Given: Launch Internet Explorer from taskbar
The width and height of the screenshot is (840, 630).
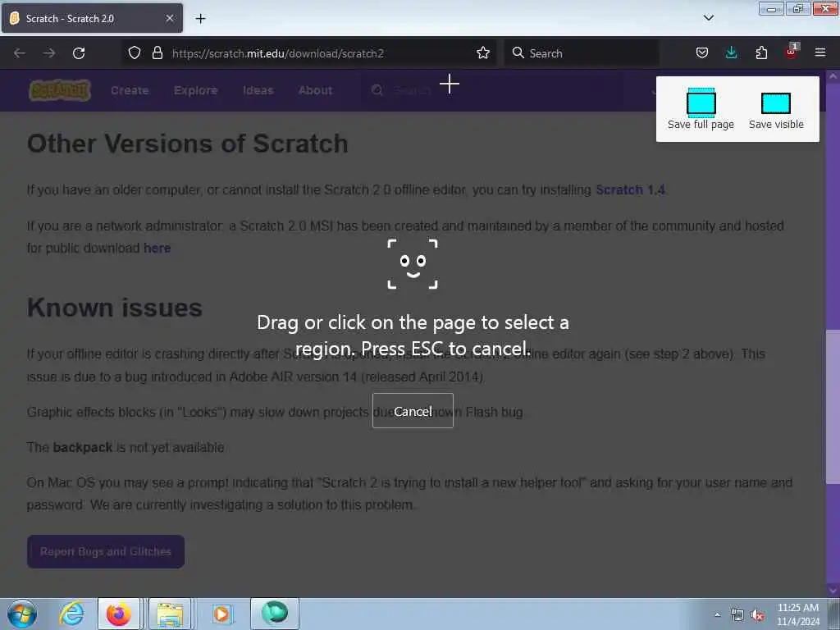Looking at the screenshot, I should pyautogui.click(x=72, y=614).
